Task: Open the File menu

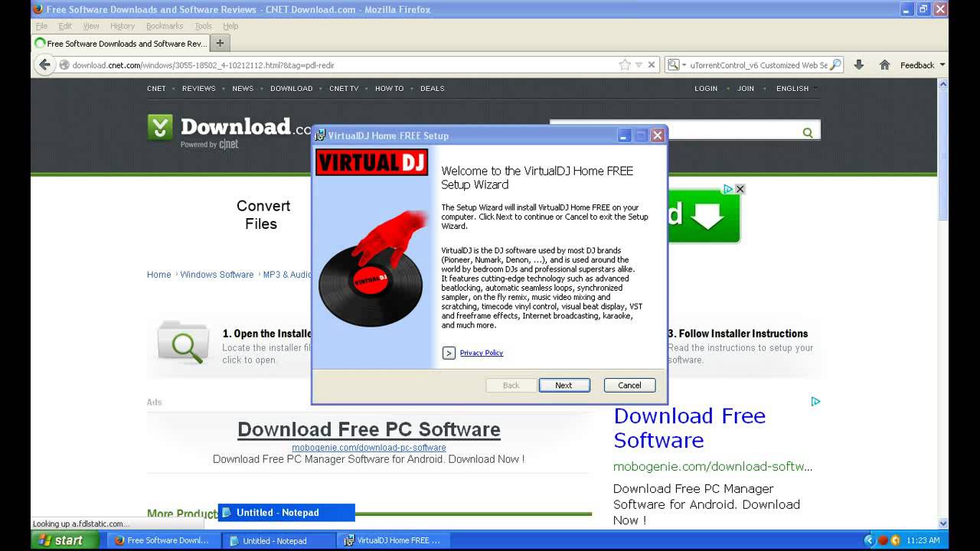Action: (41, 26)
